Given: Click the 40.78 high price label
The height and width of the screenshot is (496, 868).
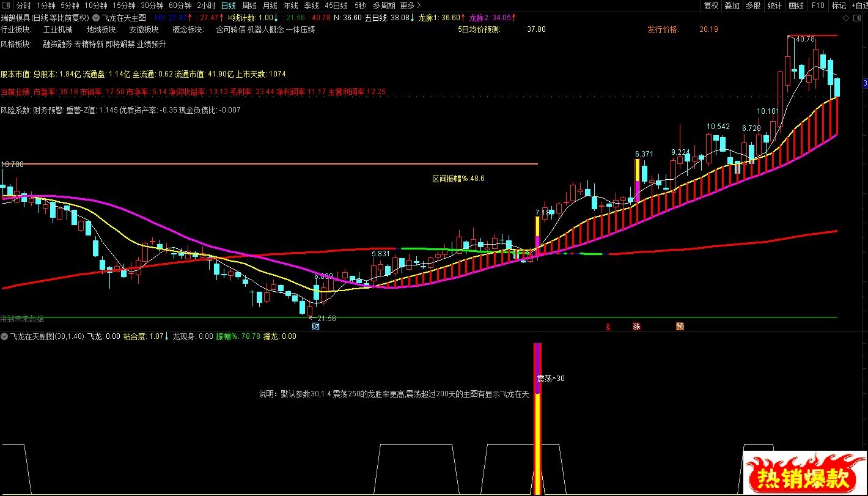Looking at the screenshot, I should click(x=805, y=39).
